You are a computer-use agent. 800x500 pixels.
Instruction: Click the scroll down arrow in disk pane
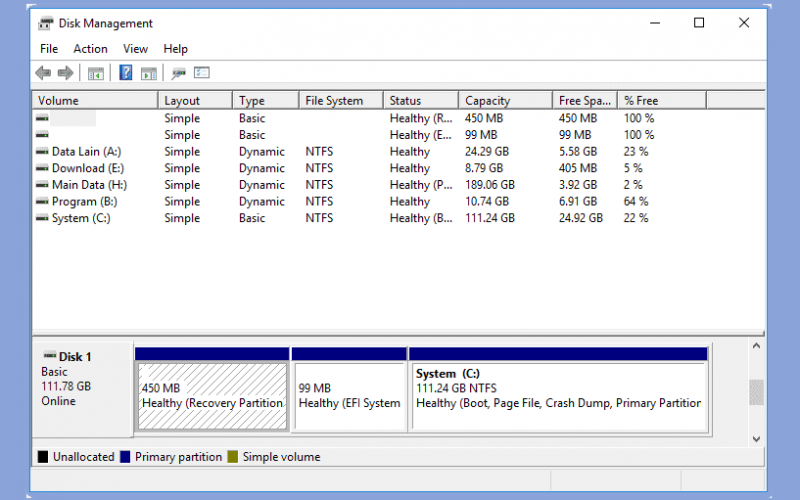pyautogui.click(x=756, y=439)
